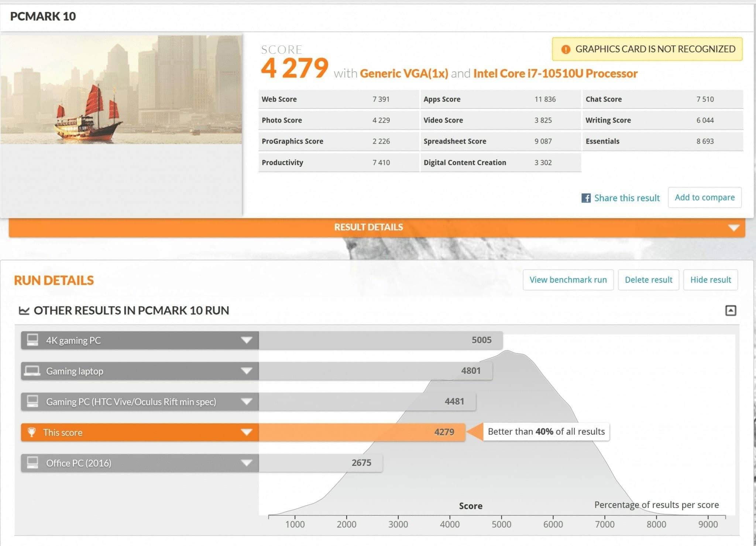Expand the Gaming laptop dropdown arrow
The height and width of the screenshot is (546, 756).
tap(246, 371)
